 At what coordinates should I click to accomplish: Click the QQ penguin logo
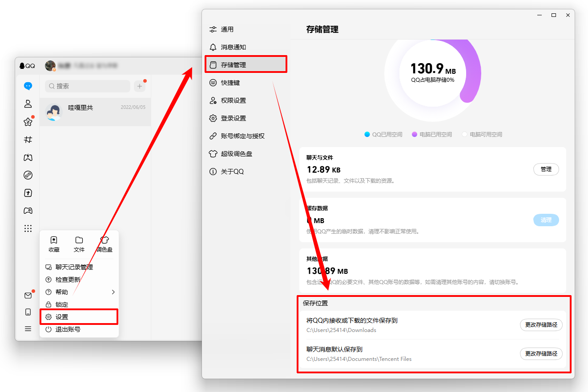point(27,66)
